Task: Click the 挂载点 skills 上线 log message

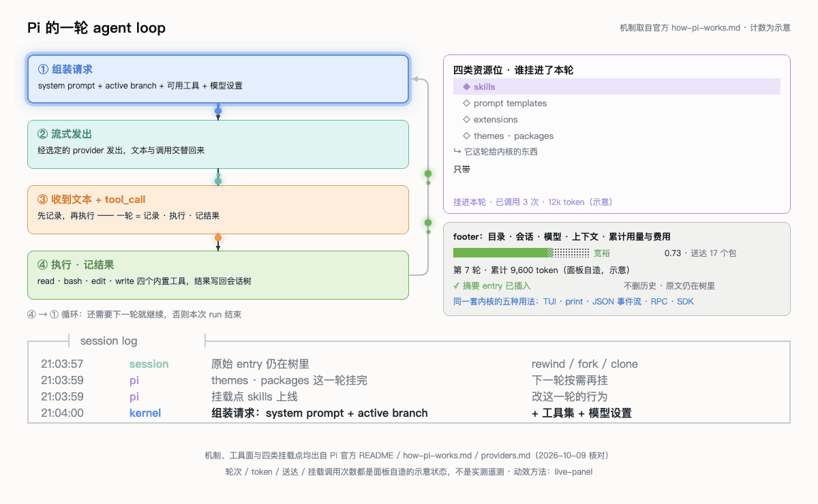Action: pyautogui.click(x=254, y=397)
